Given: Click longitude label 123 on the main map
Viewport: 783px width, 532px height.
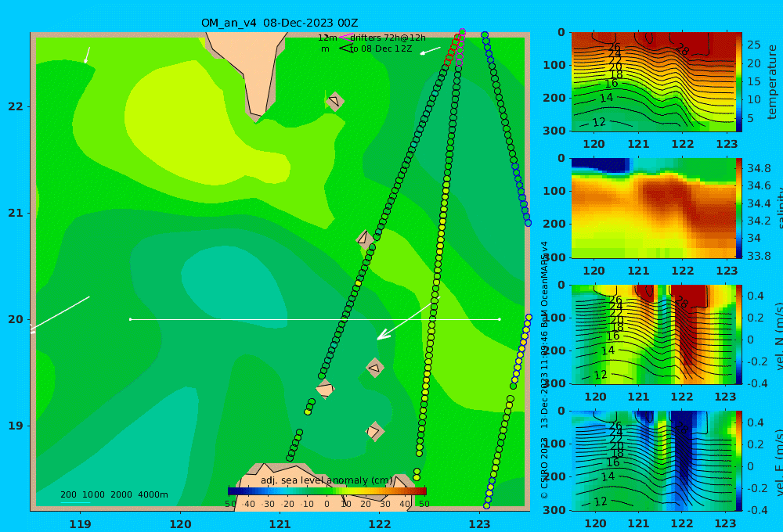Looking at the screenshot, I should point(479,524).
